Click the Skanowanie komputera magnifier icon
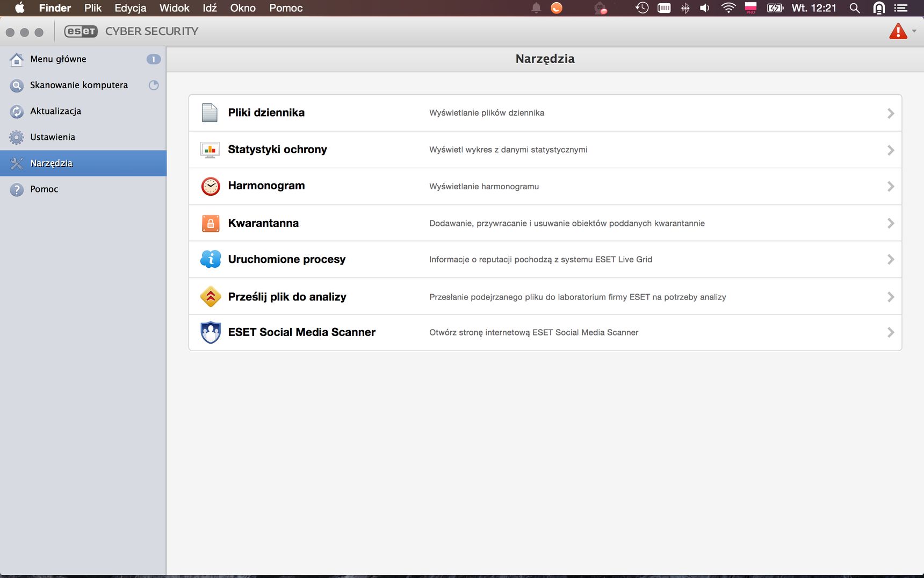 [17, 85]
